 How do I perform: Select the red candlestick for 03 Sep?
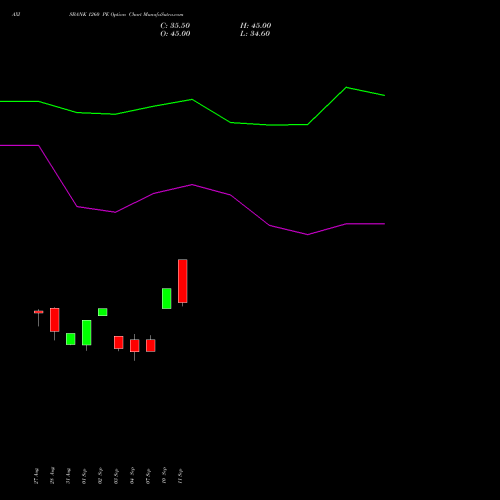coord(119,343)
